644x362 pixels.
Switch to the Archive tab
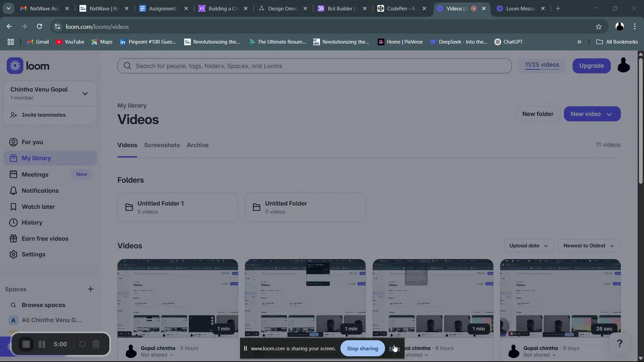click(197, 145)
